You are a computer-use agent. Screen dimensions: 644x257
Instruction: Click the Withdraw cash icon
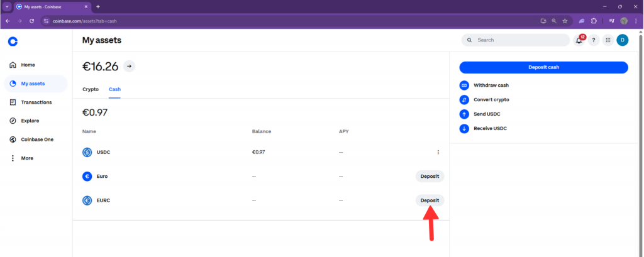[x=464, y=85]
